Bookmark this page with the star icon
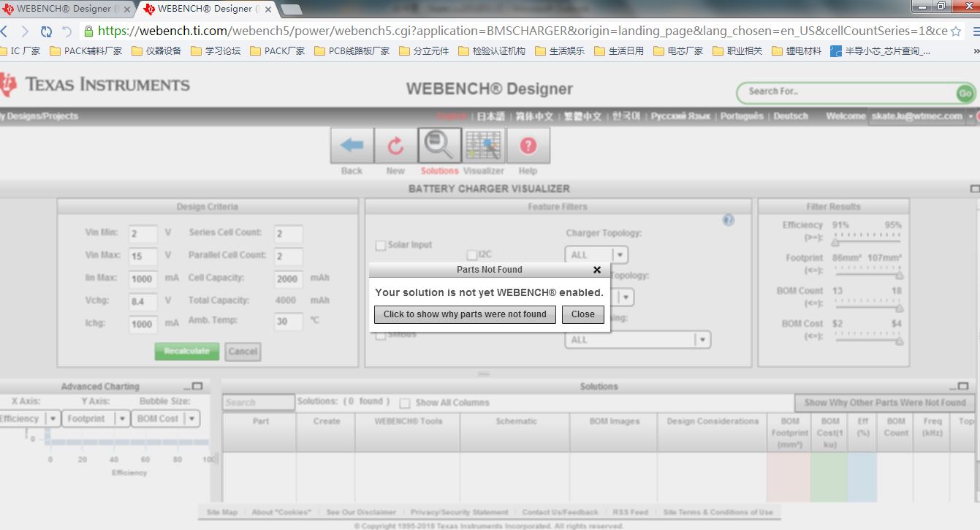 coord(956,31)
